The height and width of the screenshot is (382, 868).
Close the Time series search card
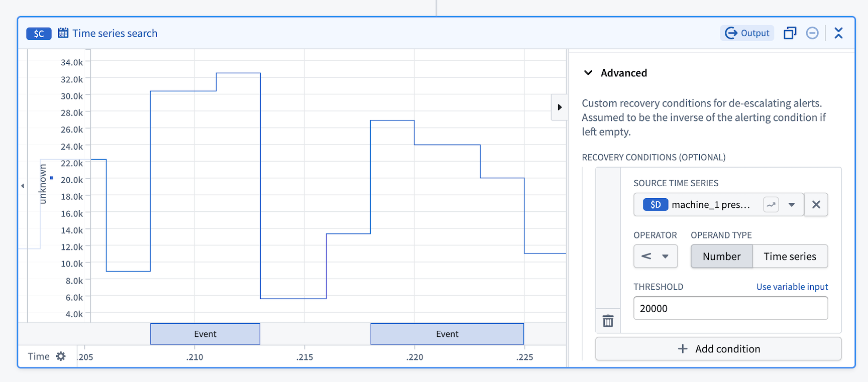pos(838,33)
